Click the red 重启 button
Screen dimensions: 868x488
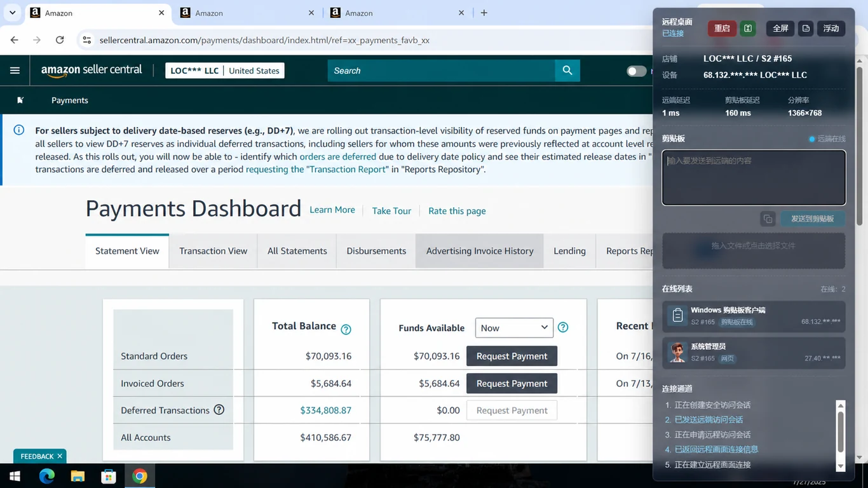point(722,29)
